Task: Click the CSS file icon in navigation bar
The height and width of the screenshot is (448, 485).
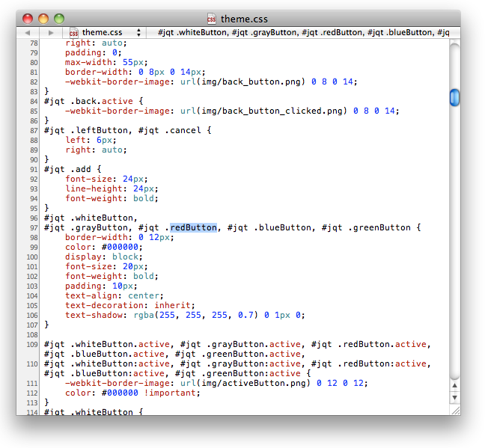Action: (73, 32)
